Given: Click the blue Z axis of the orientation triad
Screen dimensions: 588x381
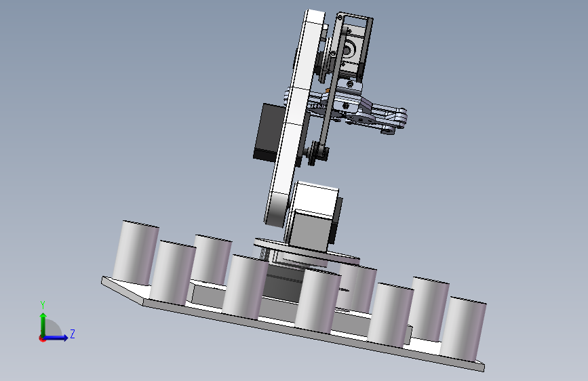Looking at the screenshot, I should (56, 338).
